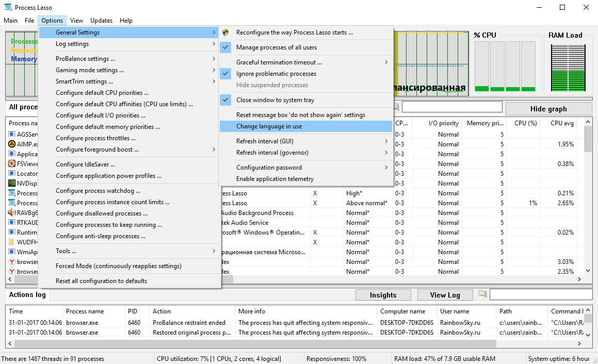598x364 pixels.
Task: Click the Hide graph button
Action: 548,109
